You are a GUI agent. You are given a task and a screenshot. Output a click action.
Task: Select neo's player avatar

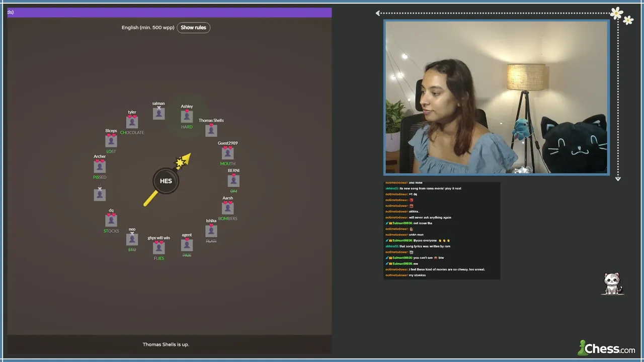tap(132, 239)
